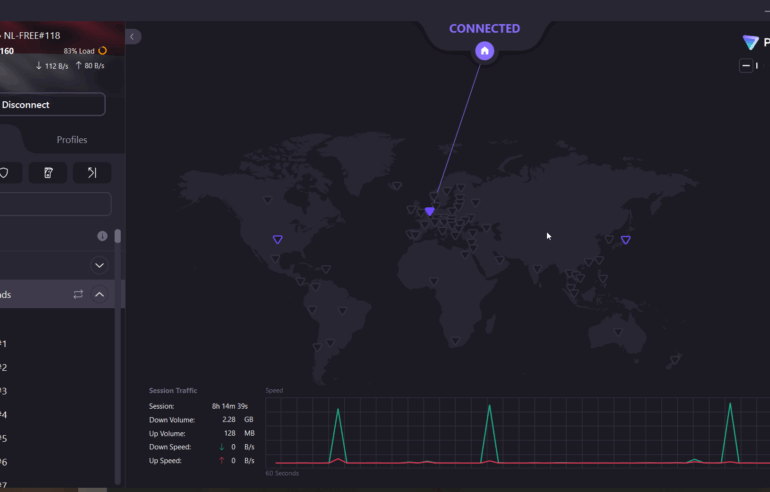The image size is (770, 492).
Task: Collapse the sidebar with the left chevron
Action: (133, 36)
